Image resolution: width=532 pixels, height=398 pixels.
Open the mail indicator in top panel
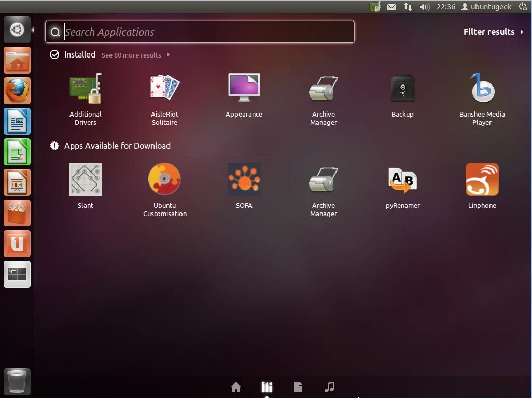391,7
